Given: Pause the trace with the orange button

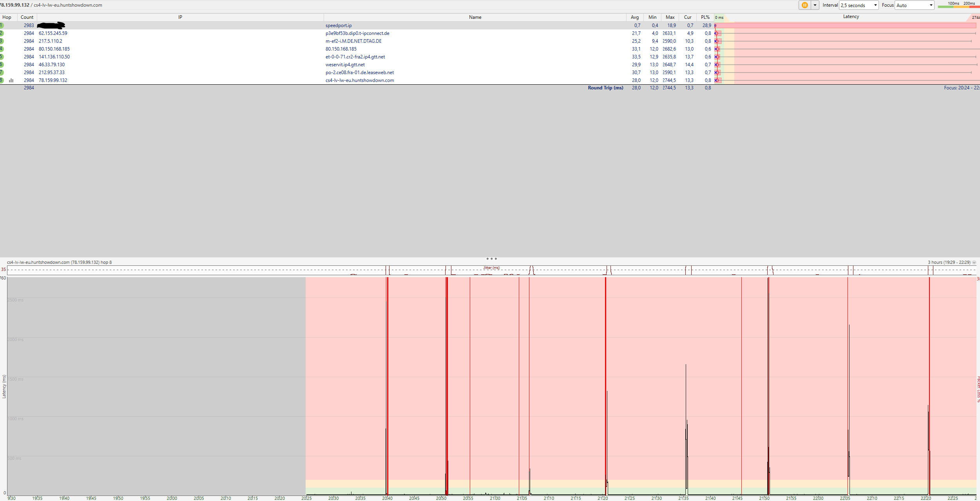Looking at the screenshot, I should (x=804, y=5).
